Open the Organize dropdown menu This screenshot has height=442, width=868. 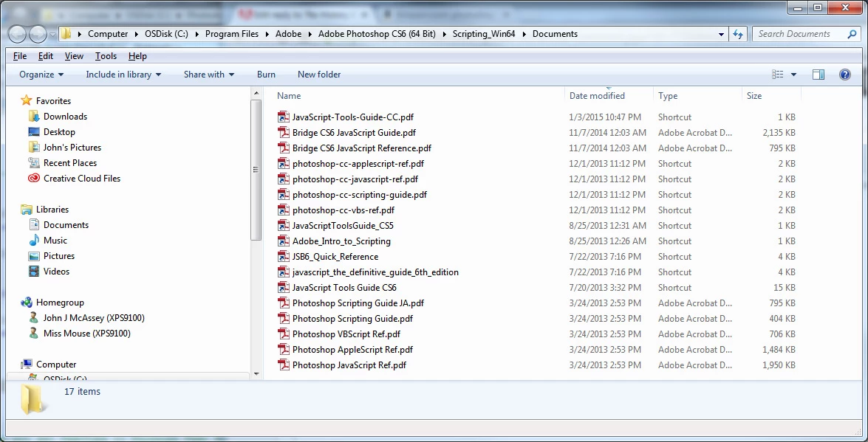tap(41, 74)
